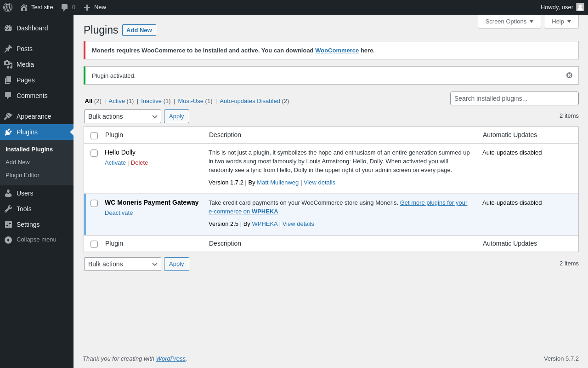The image size is (588, 368).
Task: Show All plugins filter
Action: point(89,101)
